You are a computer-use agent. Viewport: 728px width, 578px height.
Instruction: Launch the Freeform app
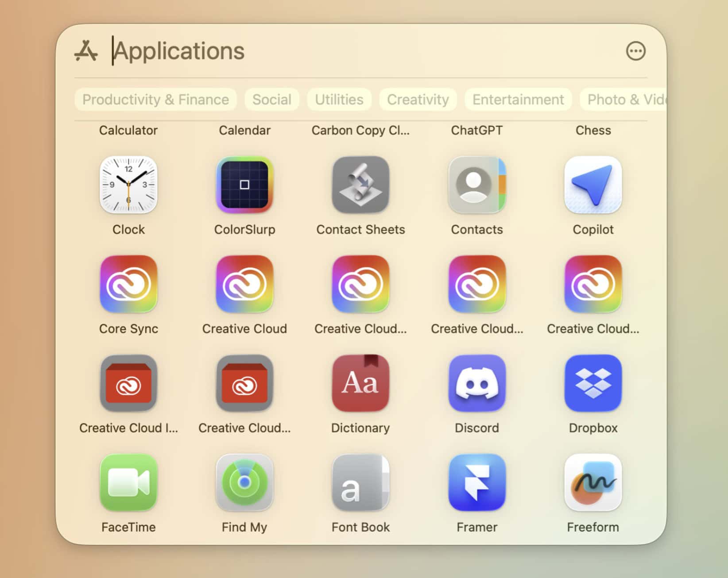593,482
